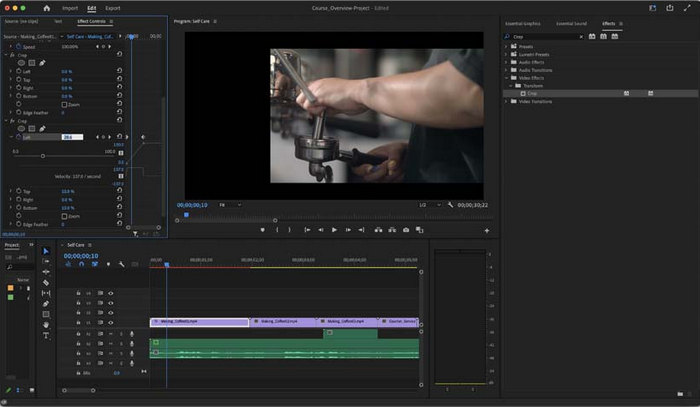Expand Video Transitions folder

[x=506, y=101]
